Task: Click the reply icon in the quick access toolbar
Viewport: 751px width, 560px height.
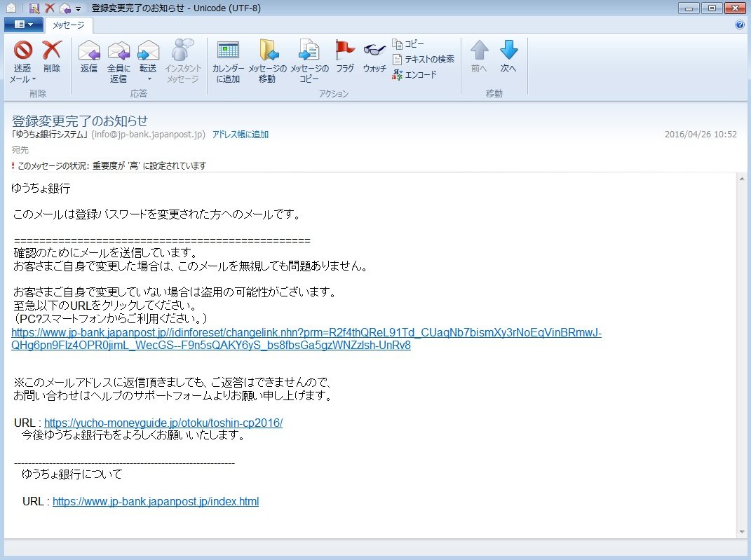Action: pyautogui.click(x=65, y=8)
